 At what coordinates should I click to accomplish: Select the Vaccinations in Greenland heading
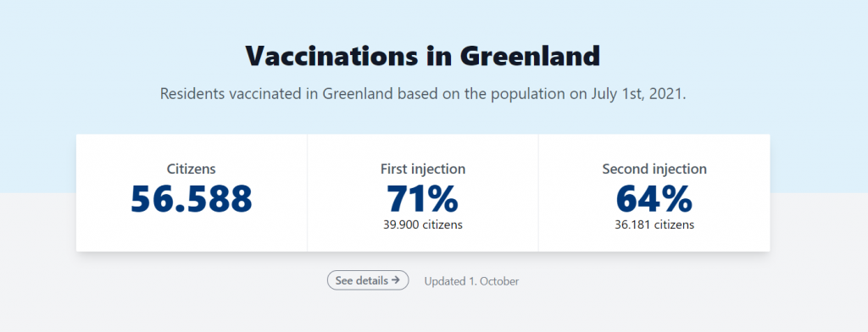pyautogui.click(x=423, y=56)
